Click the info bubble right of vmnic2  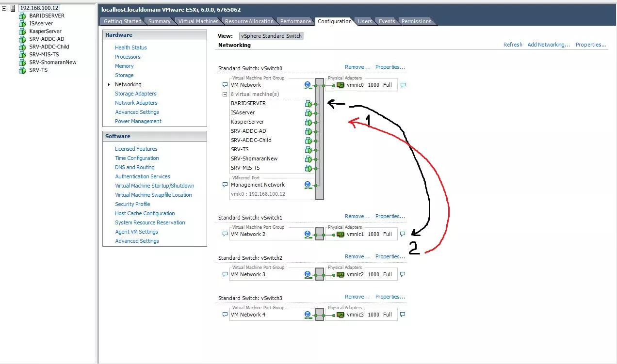tap(403, 274)
